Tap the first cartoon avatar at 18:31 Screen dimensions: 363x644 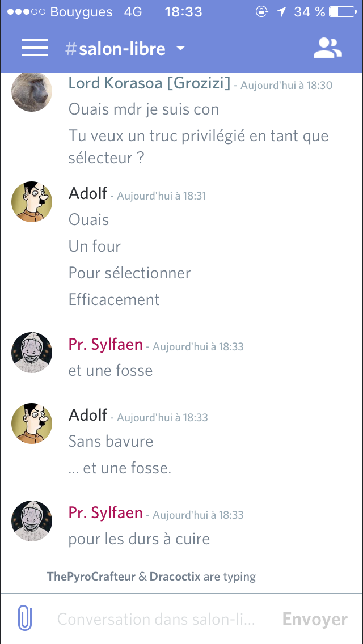32,201
